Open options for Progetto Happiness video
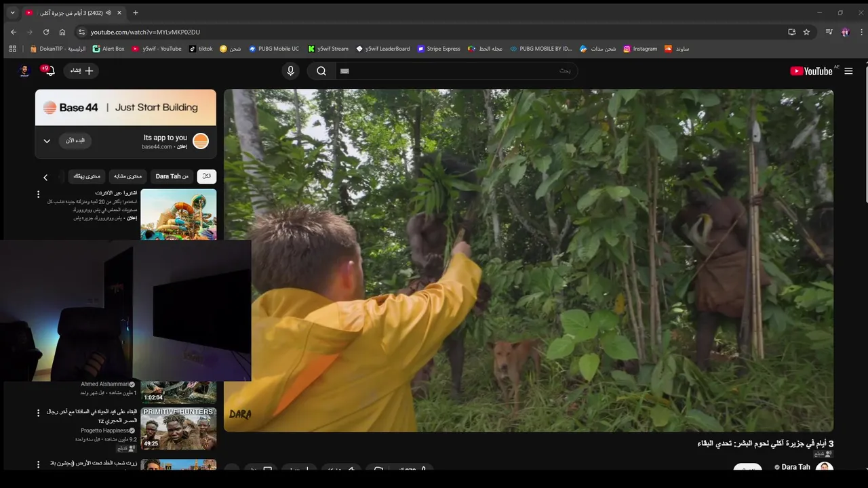Image resolution: width=868 pixels, height=488 pixels. coord(38,413)
